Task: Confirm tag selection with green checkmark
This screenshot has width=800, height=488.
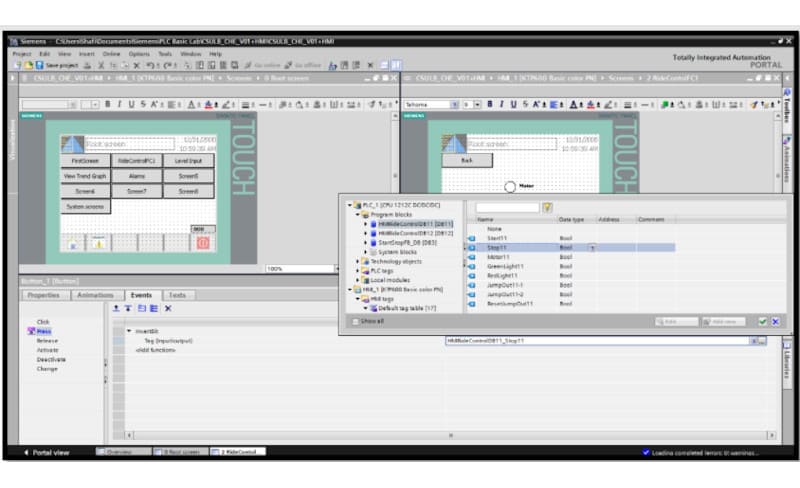Action: (763, 322)
